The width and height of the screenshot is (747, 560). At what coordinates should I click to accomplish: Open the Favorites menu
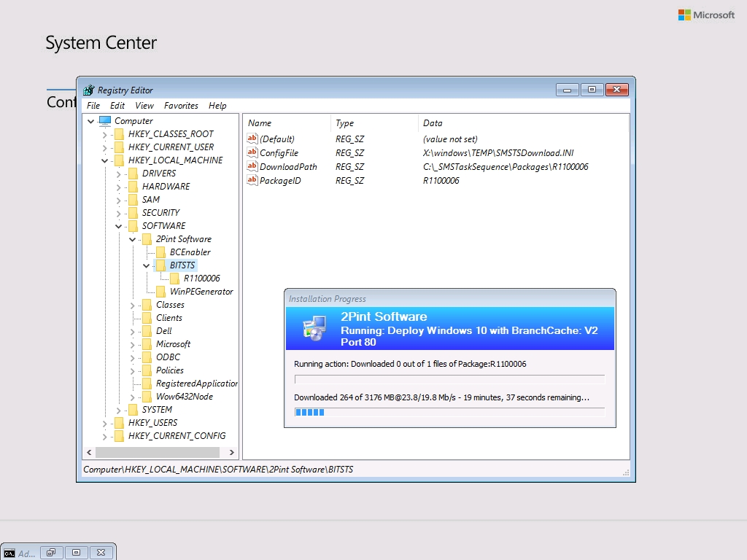(x=181, y=106)
